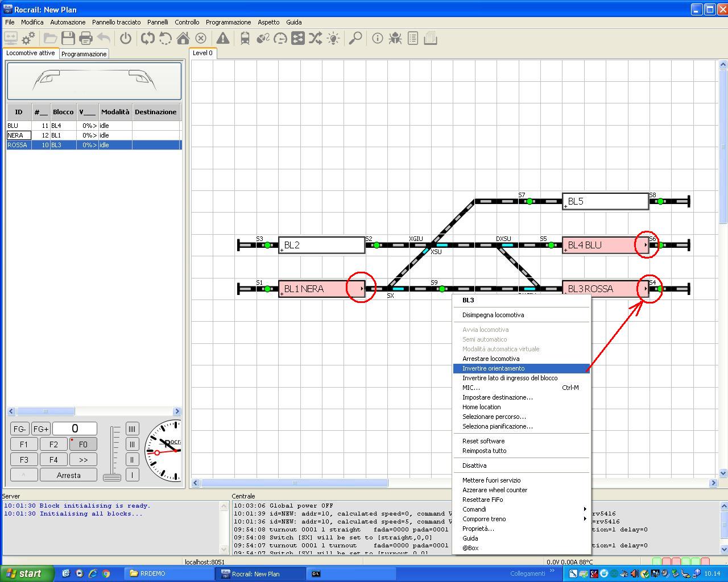Viewport: 728px width, 582px height.
Task: Select Invertire orientamento in context menu
Action: click(522, 368)
